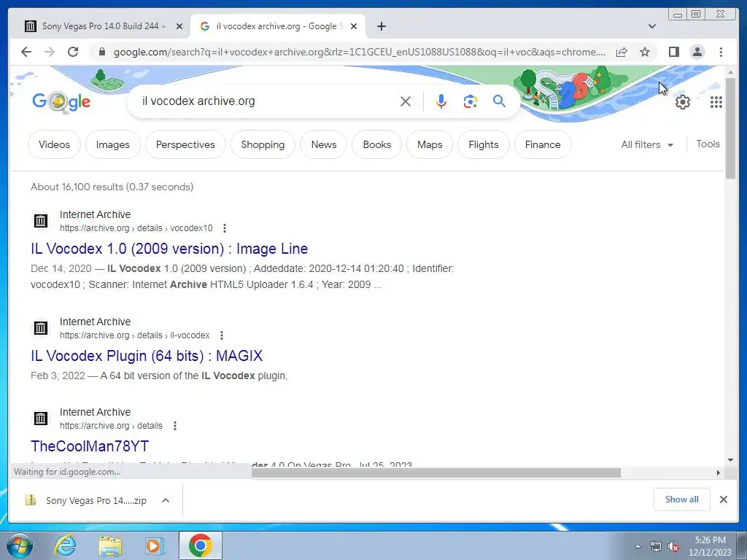747x560 pixels.
Task: Click the Chrome taskbar button
Action: tap(200, 545)
